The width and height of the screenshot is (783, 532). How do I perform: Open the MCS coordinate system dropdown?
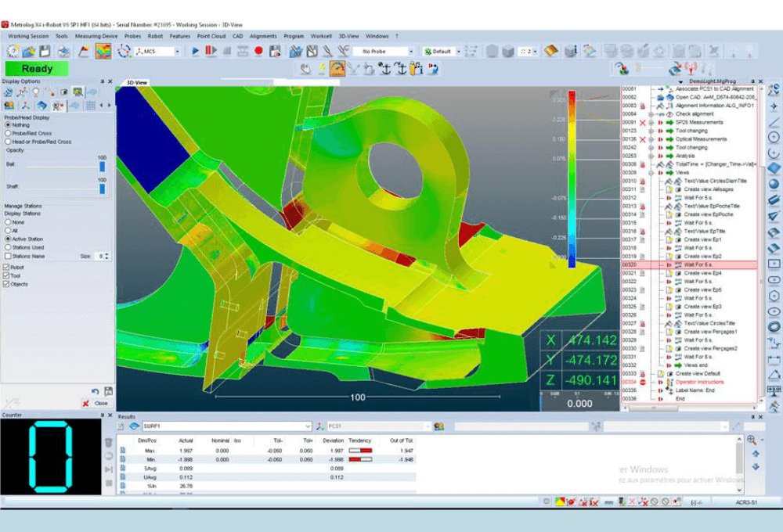176,52
